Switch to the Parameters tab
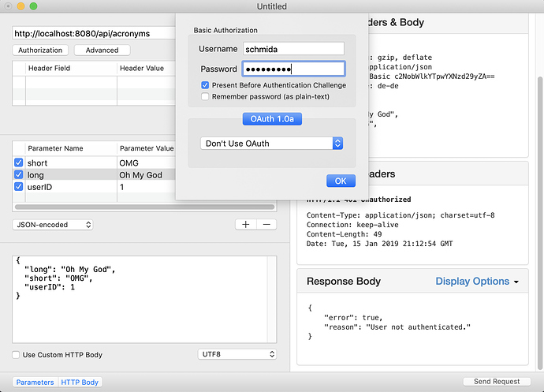Viewport: 544px width, 392px height. pos(35,383)
